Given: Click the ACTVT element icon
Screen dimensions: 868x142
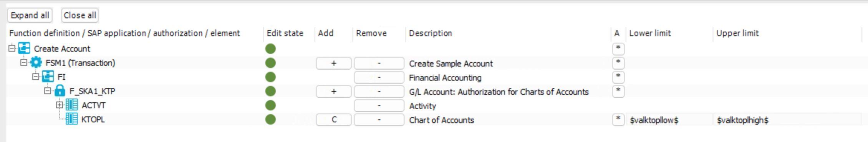Looking at the screenshot, I should point(72,105).
